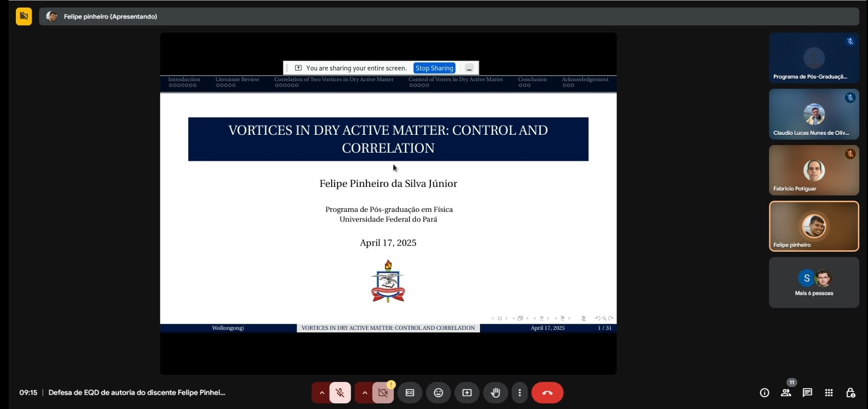Go to Literature Review section in slide
This screenshot has width=868, height=409.
point(237,80)
